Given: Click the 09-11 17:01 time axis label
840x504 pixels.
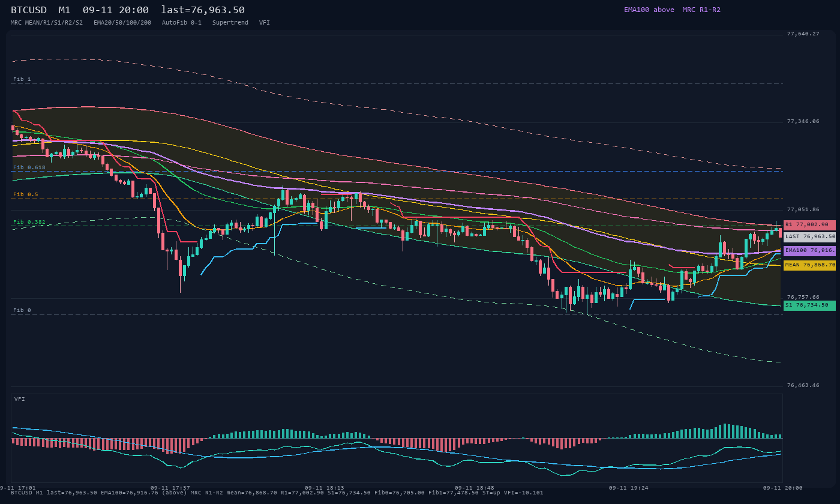Looking at the screenshot, I should [x=18, y=488].
